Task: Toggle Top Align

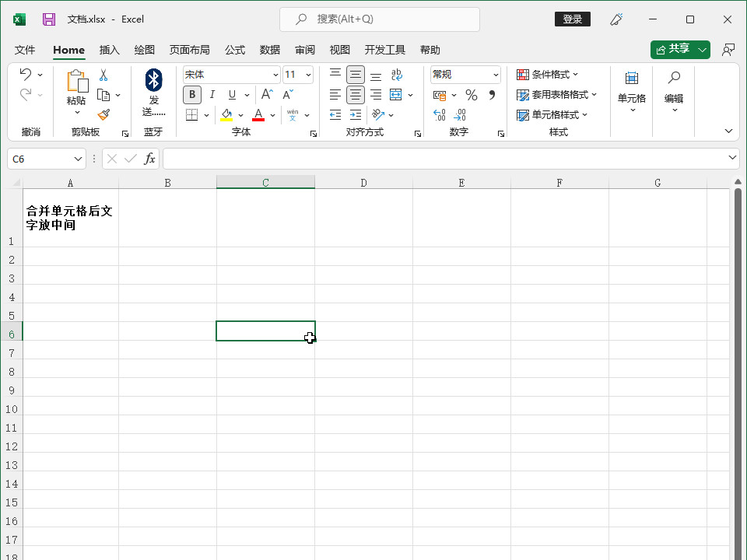Action: [335, 75]
